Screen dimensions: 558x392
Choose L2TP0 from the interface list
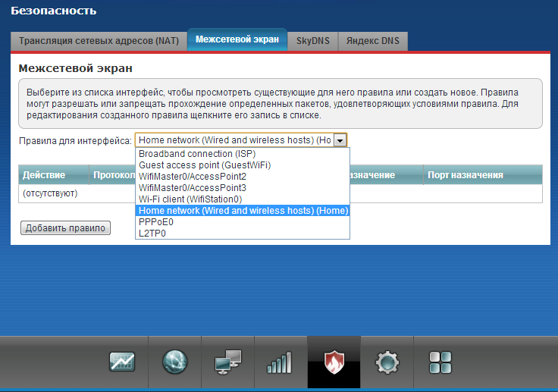(152, 234)
